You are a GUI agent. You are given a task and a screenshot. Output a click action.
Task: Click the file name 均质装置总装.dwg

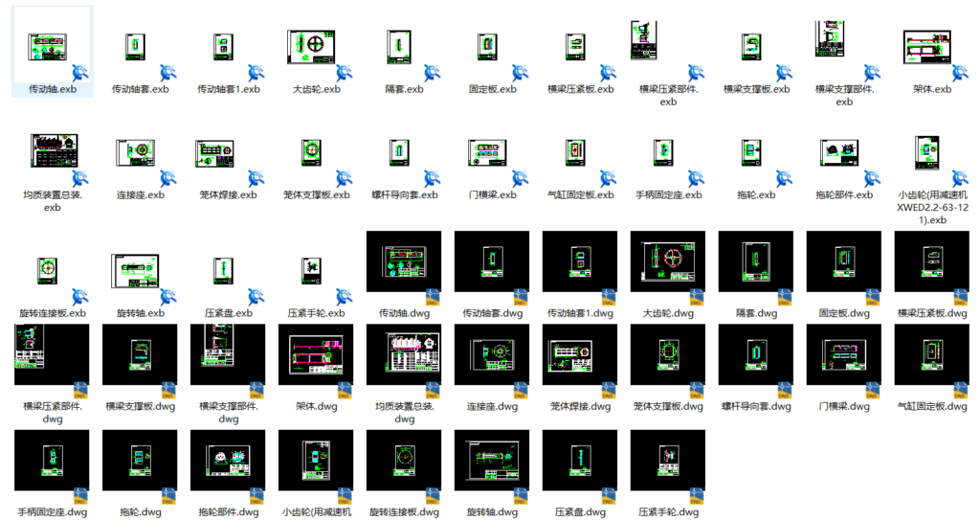coord(405,413)
